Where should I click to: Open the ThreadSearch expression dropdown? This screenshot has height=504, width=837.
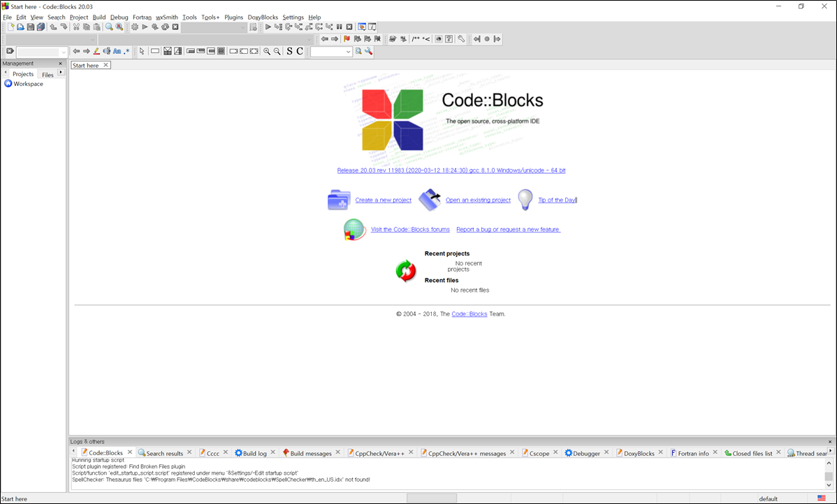(348, 52)
